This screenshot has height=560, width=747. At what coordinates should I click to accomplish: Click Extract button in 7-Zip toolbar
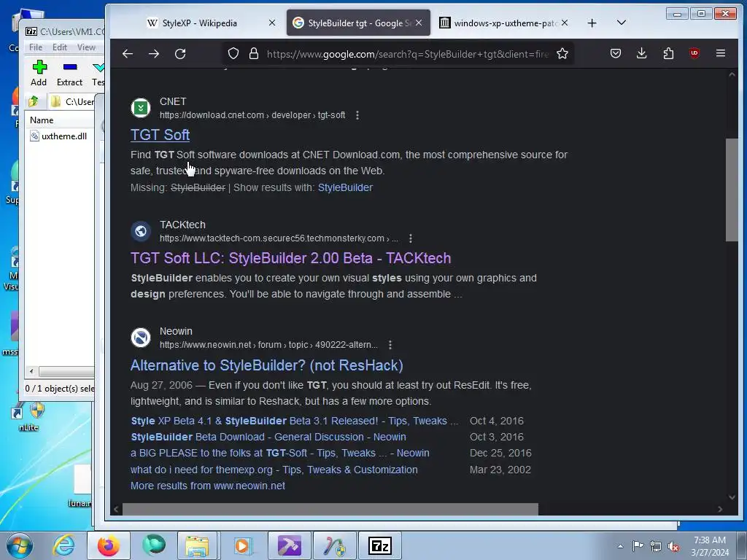(69, 73)
